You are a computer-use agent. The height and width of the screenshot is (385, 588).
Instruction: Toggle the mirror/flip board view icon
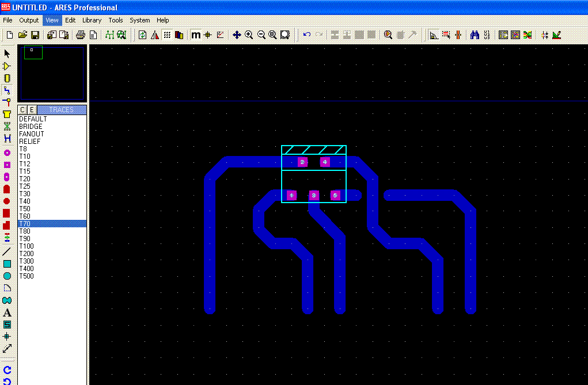pyautogui.click(x=154, y=35)
